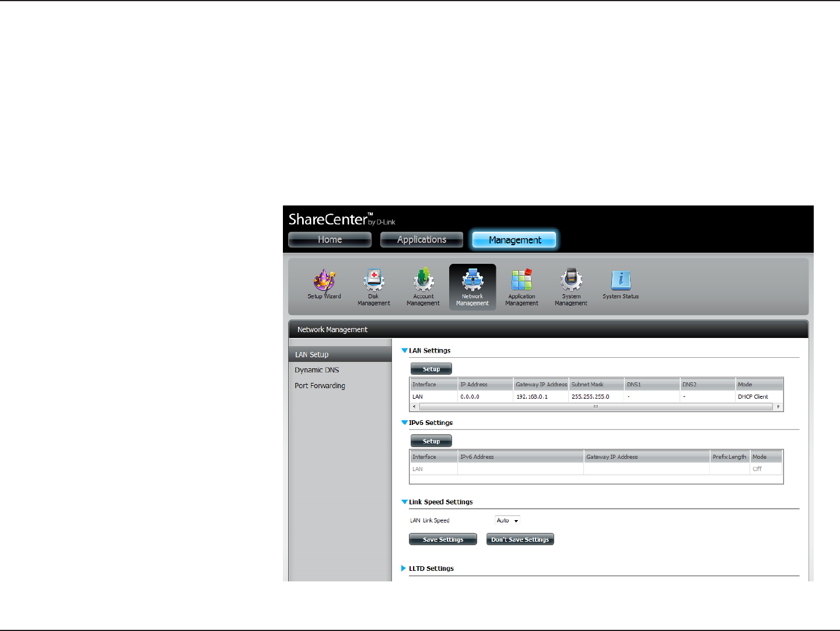The height and width of the screenshot is (631, 840).
Task: Switch to the Management tab
Action: (x=514, y=240)
